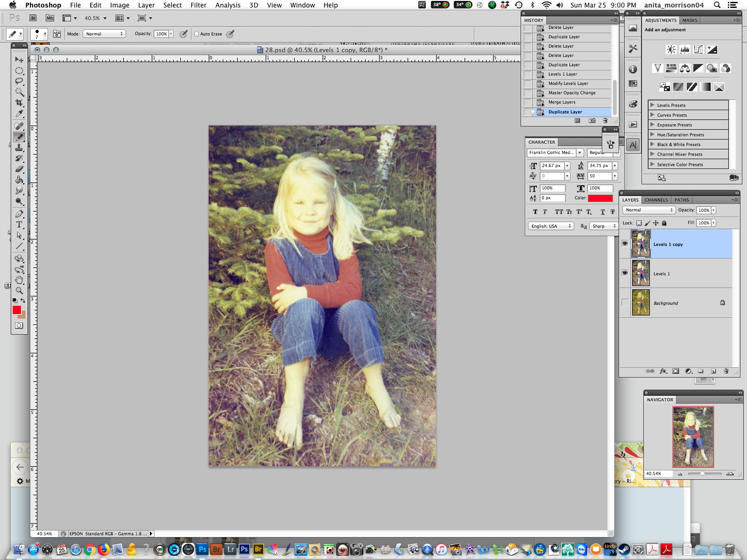747x560 pixels.
Task: Create a new layer in Layers panel
Action: coord(713,371)
